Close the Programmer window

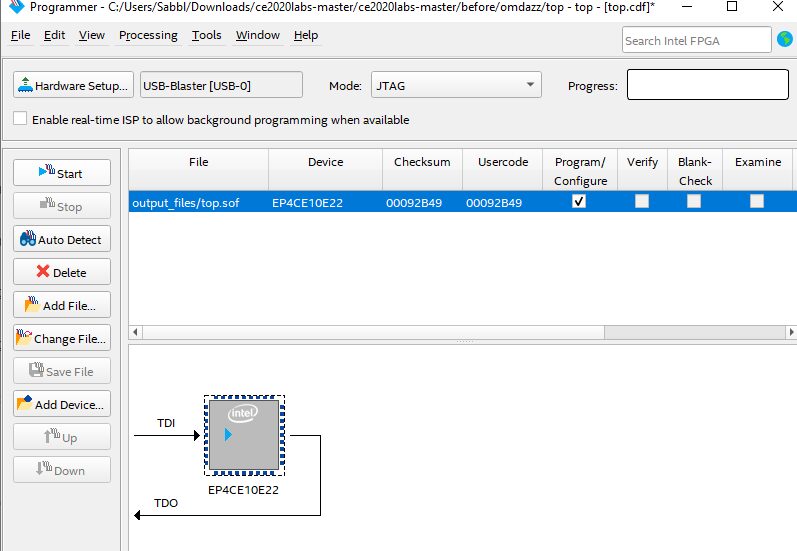point(778,7)
